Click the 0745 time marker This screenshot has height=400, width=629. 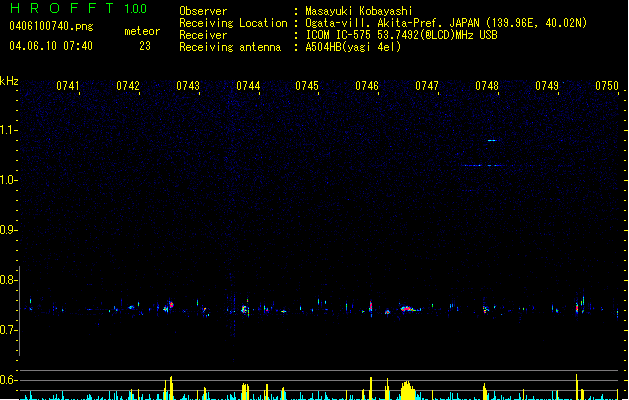coord(307,86)
